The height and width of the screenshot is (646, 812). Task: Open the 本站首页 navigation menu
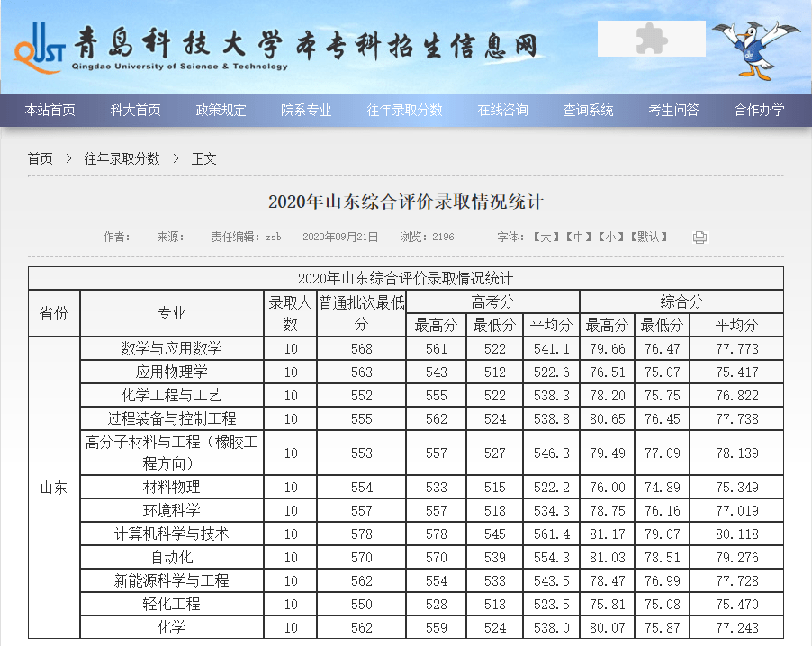[50, 110]
